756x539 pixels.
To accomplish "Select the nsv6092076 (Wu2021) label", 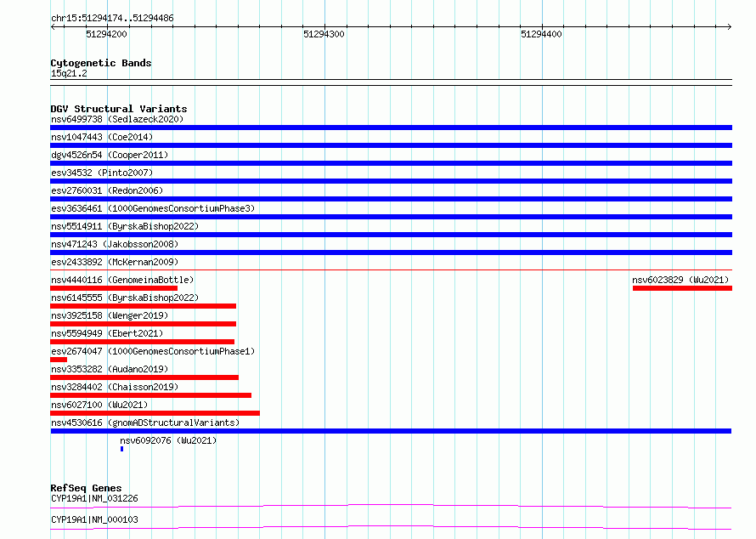I will (168, 440).
